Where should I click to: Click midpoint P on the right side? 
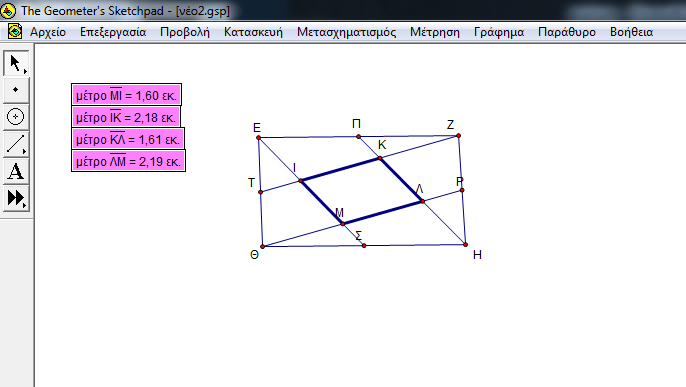(462, 190)
